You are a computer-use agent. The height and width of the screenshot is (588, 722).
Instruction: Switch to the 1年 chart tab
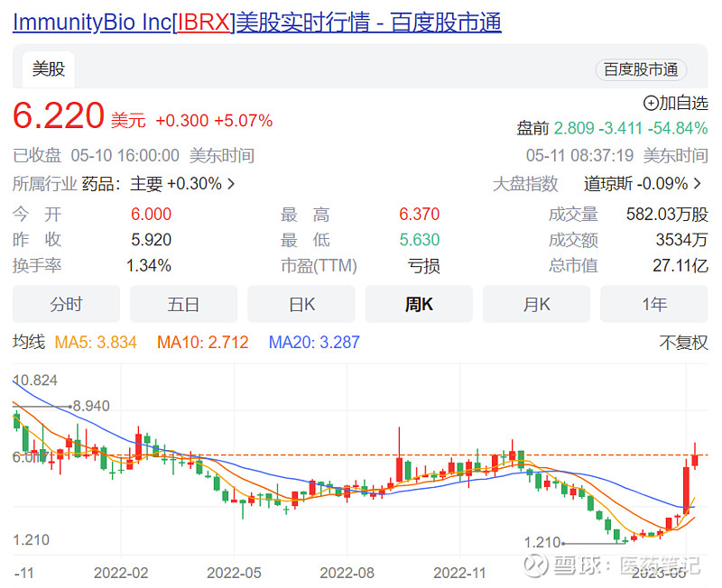point(654,304)
